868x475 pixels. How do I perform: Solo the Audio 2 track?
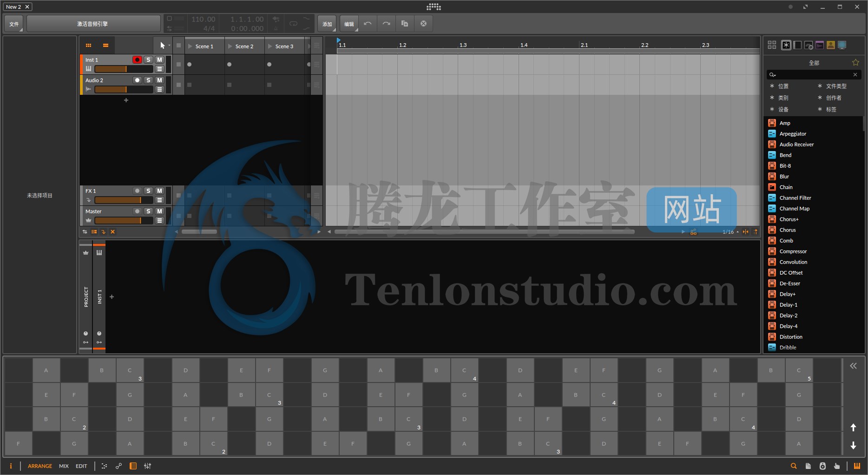click(x=148, y=80)
